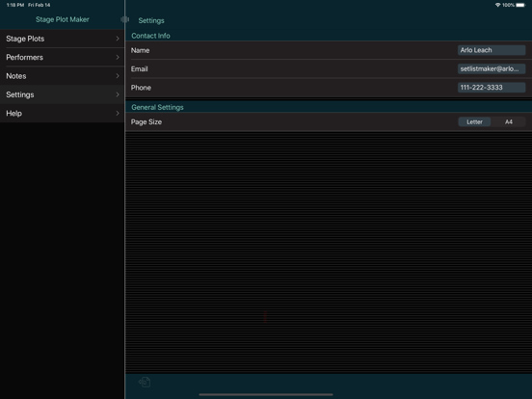Screen dimensions: 532x399
Task: Click the General Settings section heading
Action: click(x=157, y=107)
